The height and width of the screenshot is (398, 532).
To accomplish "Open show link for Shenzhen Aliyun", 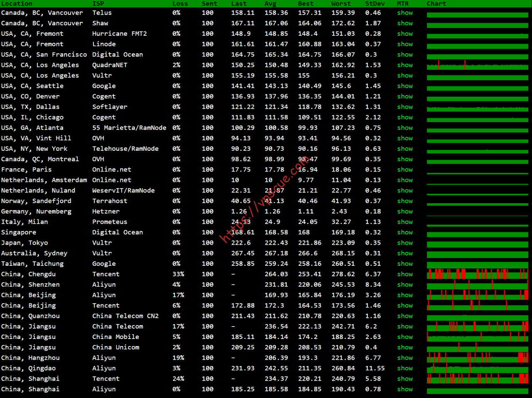I will [405, 285].
